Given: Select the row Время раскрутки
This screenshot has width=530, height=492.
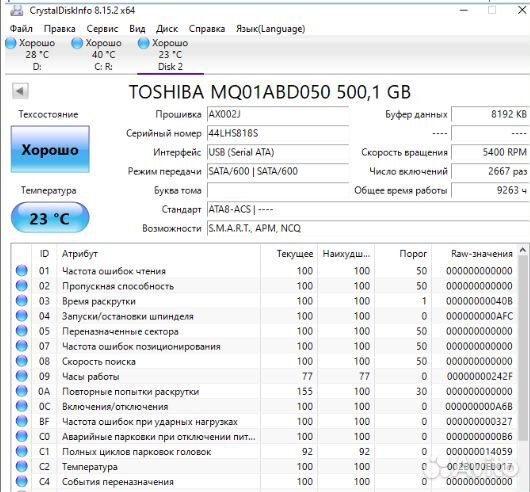Looking at the screenshot, I should pos(264,301).
